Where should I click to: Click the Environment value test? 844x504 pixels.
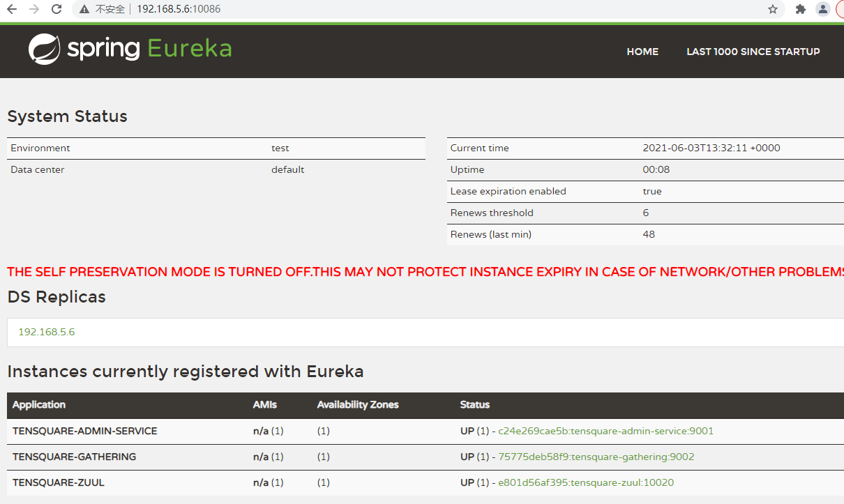280,148
